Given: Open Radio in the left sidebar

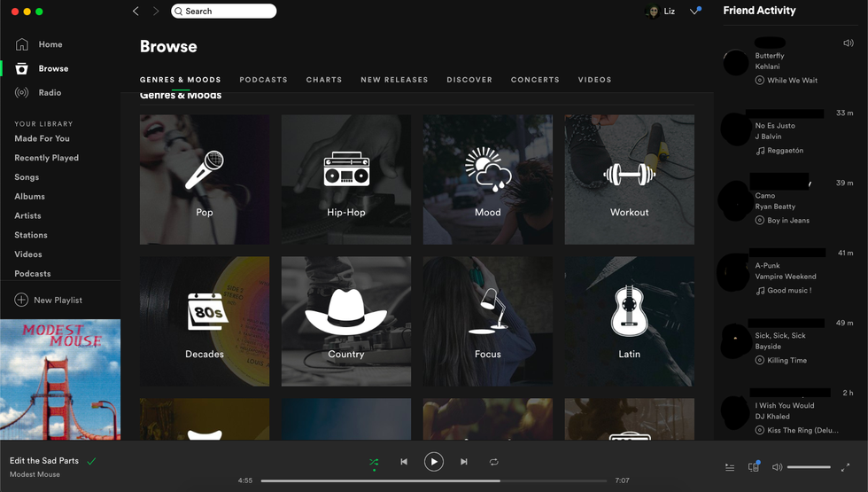Looking at the screenshot, I should (50, 93).
